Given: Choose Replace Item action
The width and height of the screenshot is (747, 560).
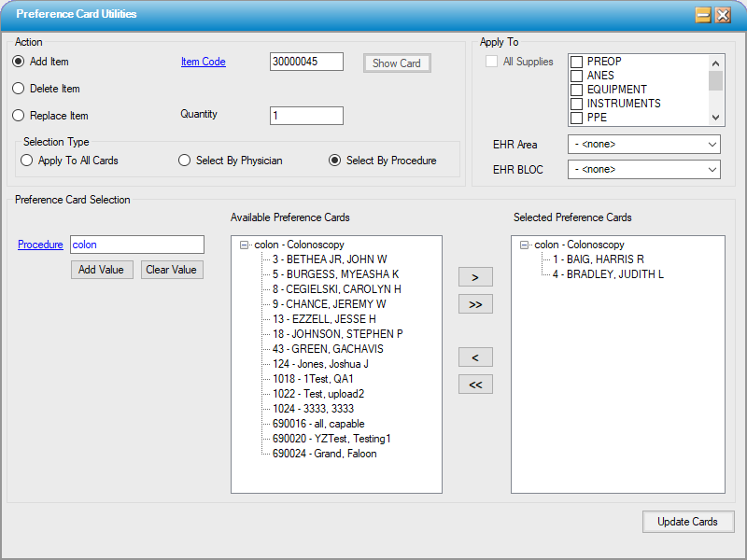Looking at the screenshot, I should tap(19, 116).
